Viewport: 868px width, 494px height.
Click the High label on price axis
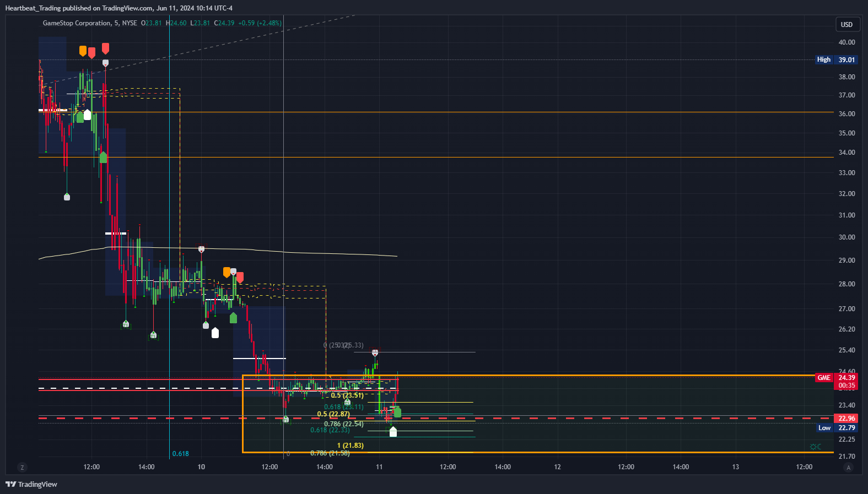[x=824, y=59]
